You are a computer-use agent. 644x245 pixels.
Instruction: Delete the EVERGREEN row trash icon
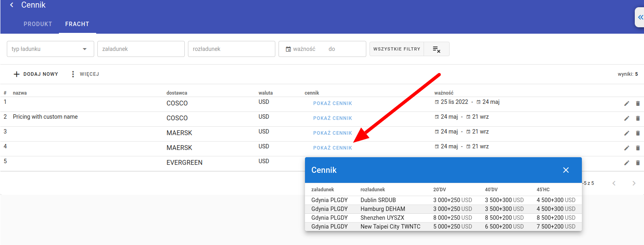point(638,163)
